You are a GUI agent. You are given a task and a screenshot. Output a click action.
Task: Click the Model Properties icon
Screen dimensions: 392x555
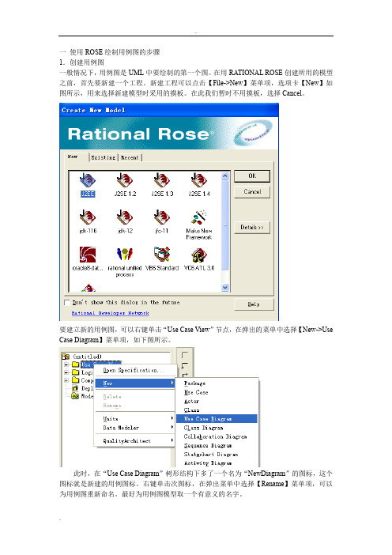(x=75, y=396)
